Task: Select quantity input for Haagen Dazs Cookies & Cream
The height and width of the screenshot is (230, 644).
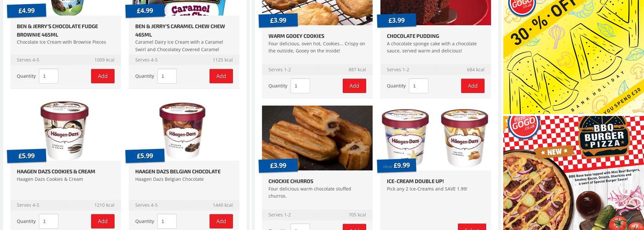Action: pyautogui.click(x=49, y=221)
